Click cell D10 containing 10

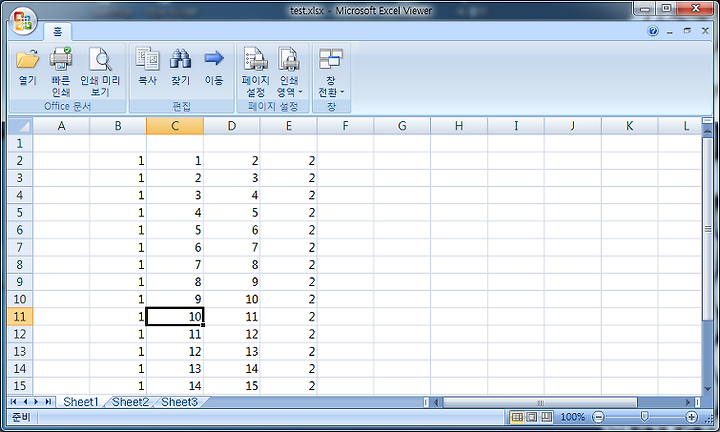(232, 299)
